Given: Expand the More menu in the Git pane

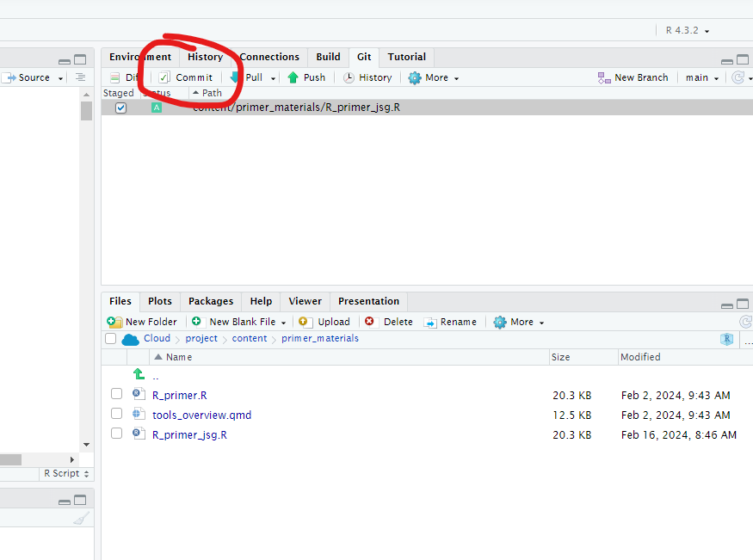Looking at the screenshot, I should click(433, 77).
